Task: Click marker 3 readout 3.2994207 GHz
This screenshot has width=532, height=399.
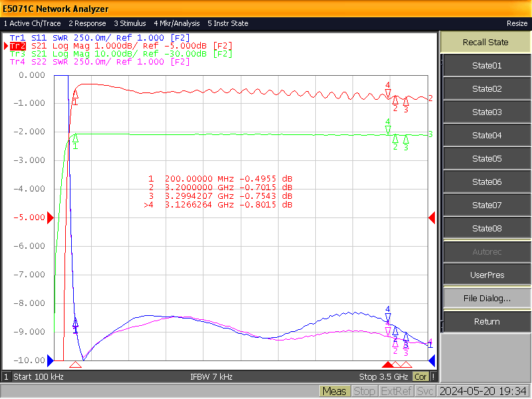Action: (221, 196)
